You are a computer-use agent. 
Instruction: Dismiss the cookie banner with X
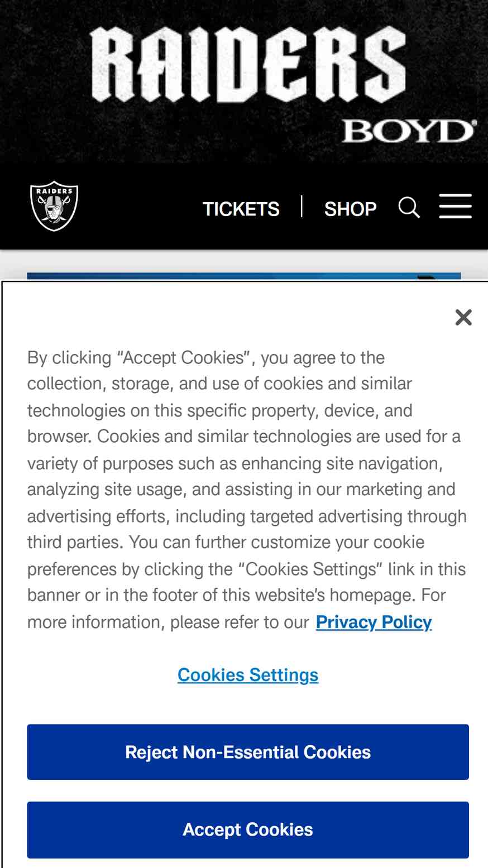[x=463, y=317]
